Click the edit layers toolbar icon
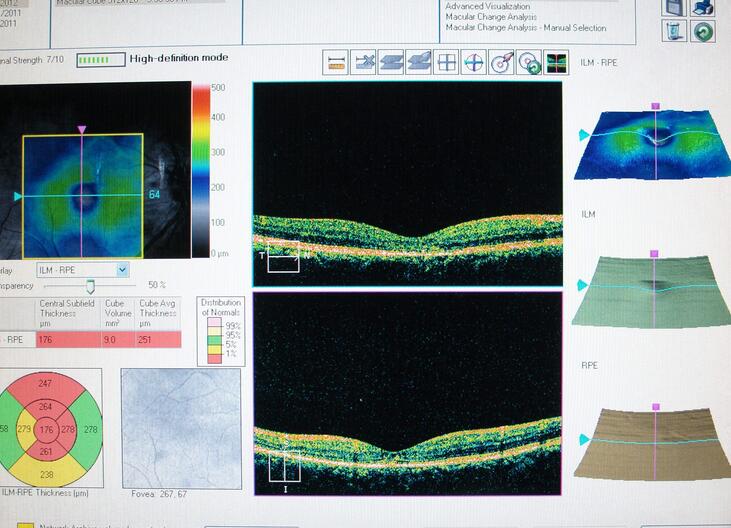Viewport: 731px width, 528px height. tap(419, 62)
